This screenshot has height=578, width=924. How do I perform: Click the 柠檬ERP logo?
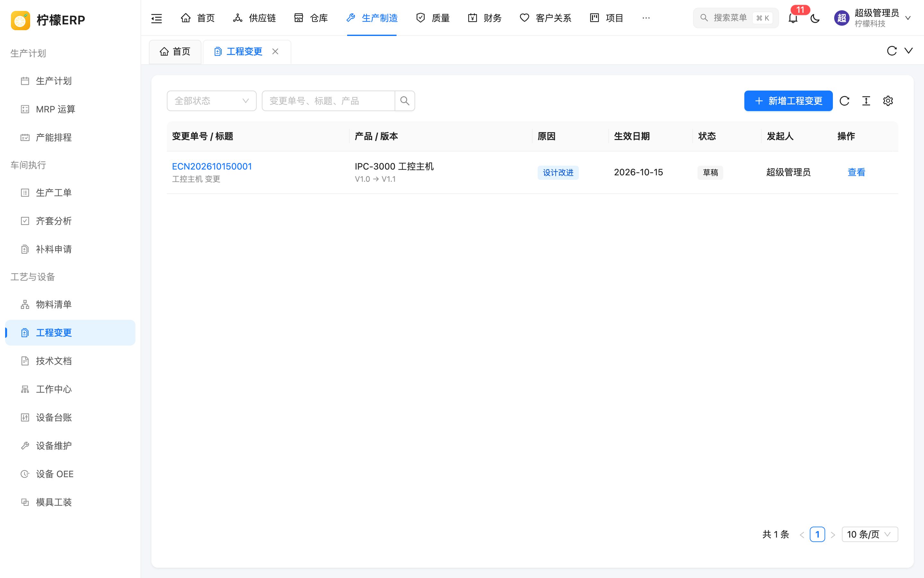[48, 20]
